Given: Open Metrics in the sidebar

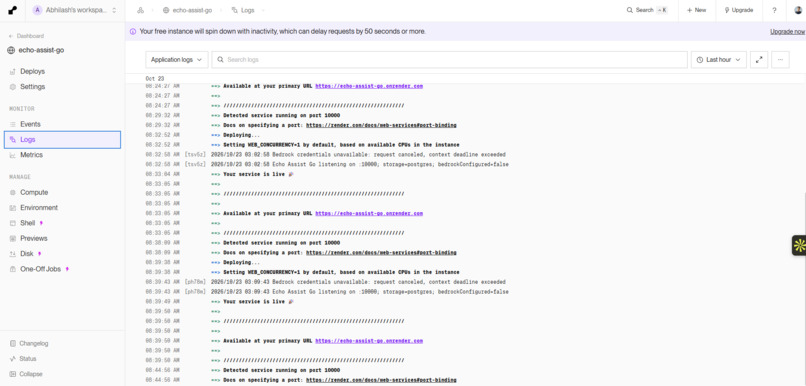Looking at the screenshot, I should click(x=31, y=155).
